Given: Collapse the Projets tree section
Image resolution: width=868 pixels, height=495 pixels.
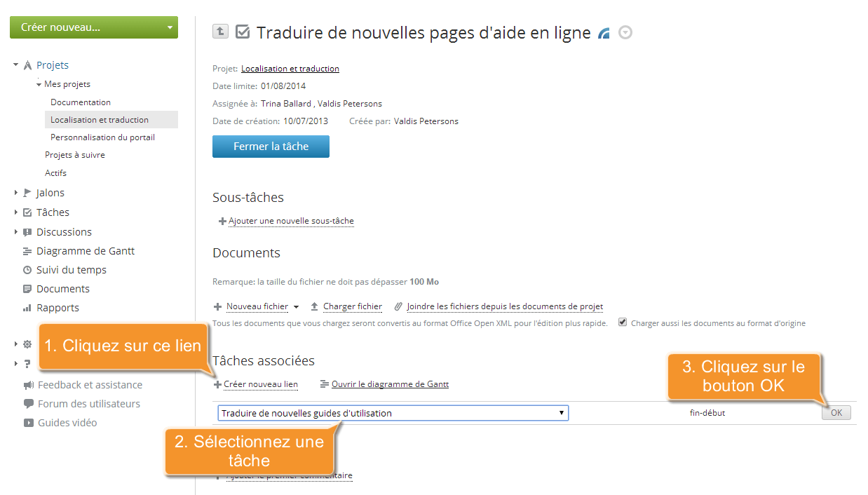Looking at the screenshot, I should 15,65.
